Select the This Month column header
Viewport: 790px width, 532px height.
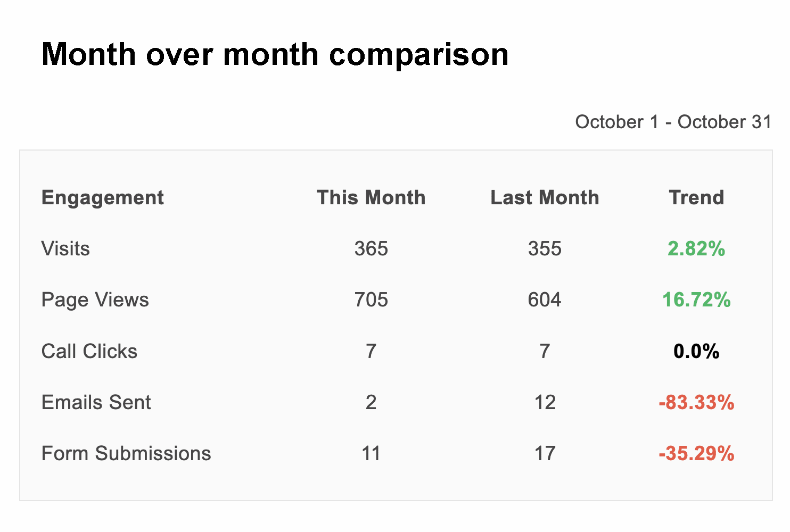pos(371,197)
